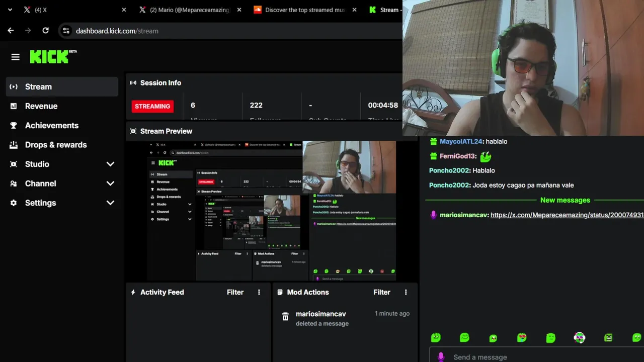Click the purple microphone badge beside mariosimancav

pyautogui.click(x=433, y=215)
